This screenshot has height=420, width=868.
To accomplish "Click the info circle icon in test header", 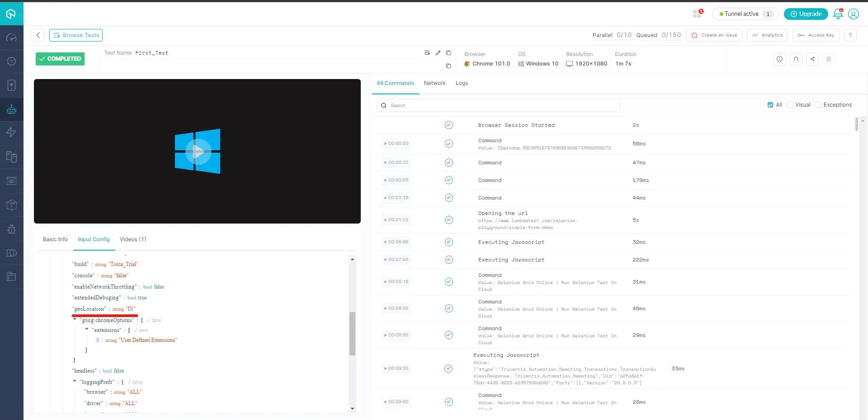I will click(x=779, y=59).
